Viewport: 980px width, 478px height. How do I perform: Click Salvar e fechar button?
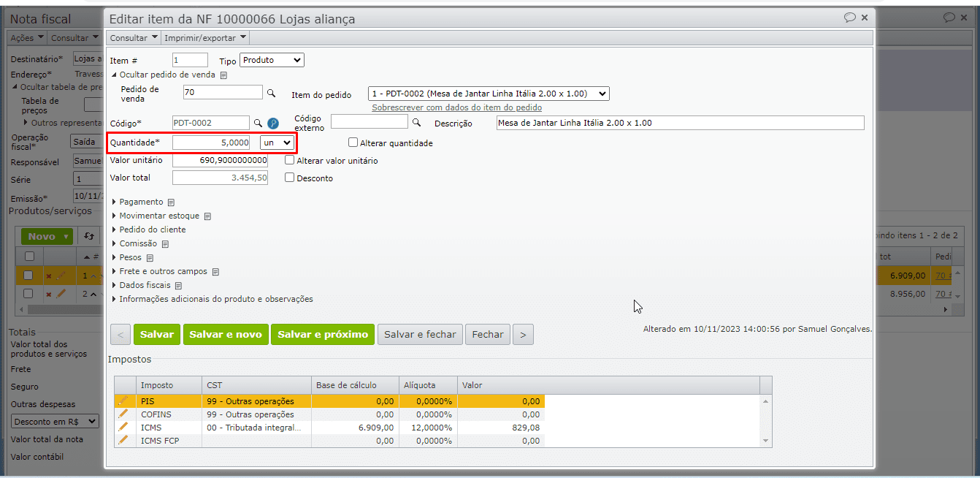click(420, 334)
